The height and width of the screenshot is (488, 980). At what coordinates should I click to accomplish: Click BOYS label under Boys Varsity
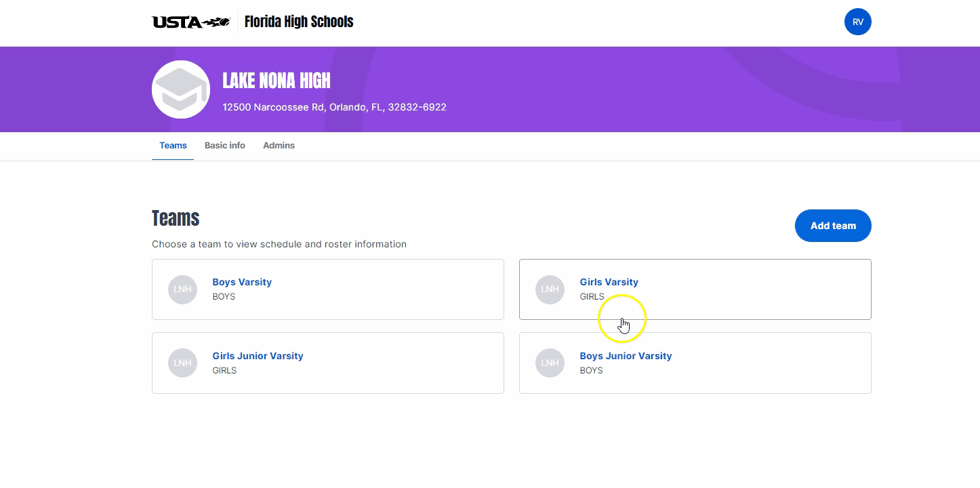click(x=224, y=296)
